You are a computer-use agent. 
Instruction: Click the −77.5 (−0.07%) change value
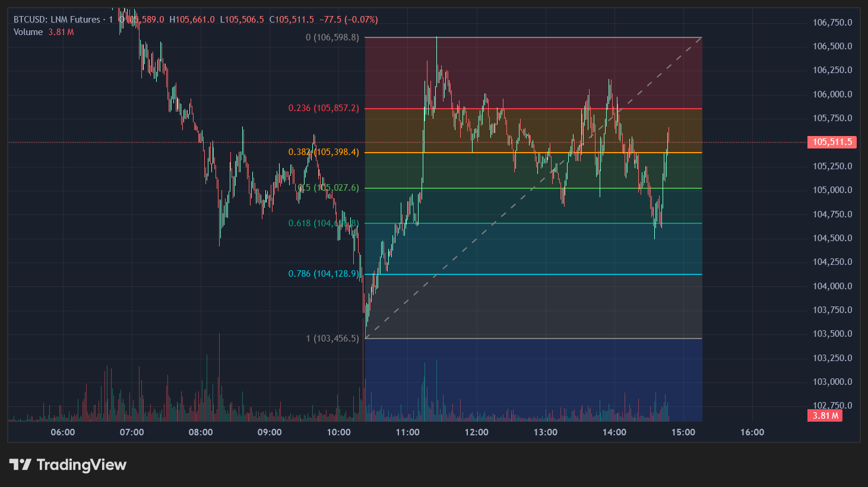click(x=349, y=20)
